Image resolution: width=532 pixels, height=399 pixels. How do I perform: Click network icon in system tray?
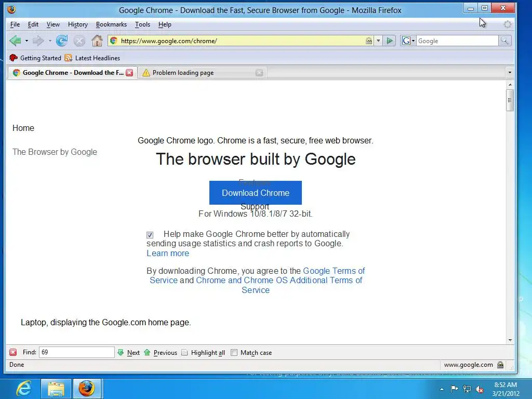[x=467, y=389]
